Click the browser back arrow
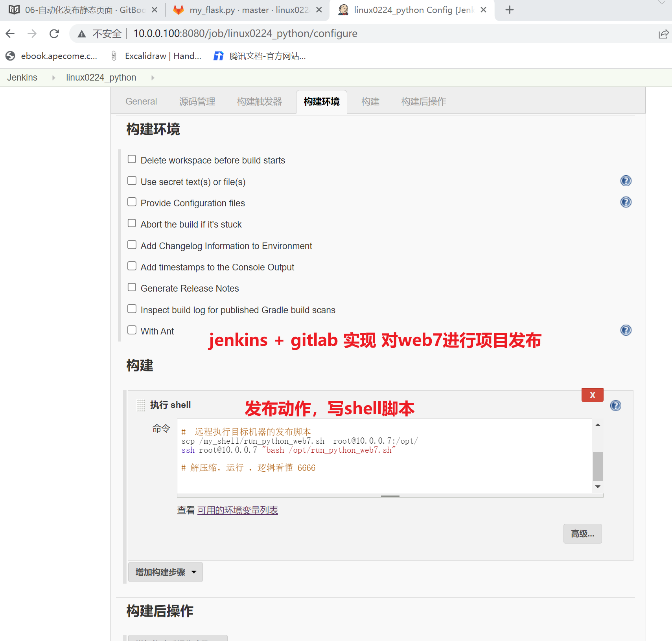 (x=10, y=34)
